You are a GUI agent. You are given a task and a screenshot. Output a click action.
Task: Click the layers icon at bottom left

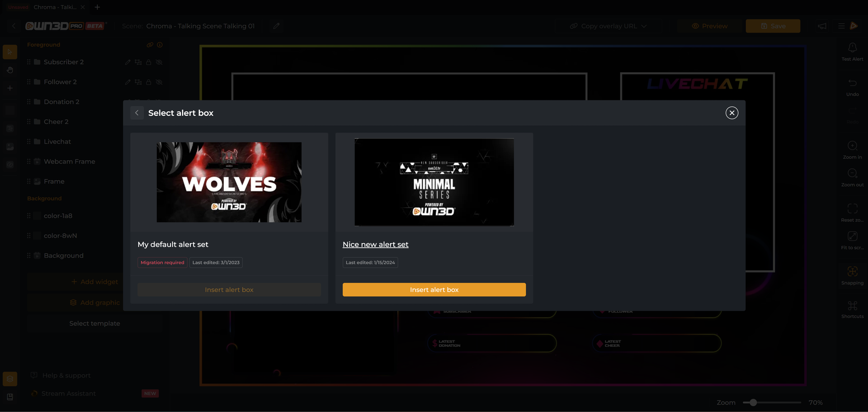[x=10, y=379]
